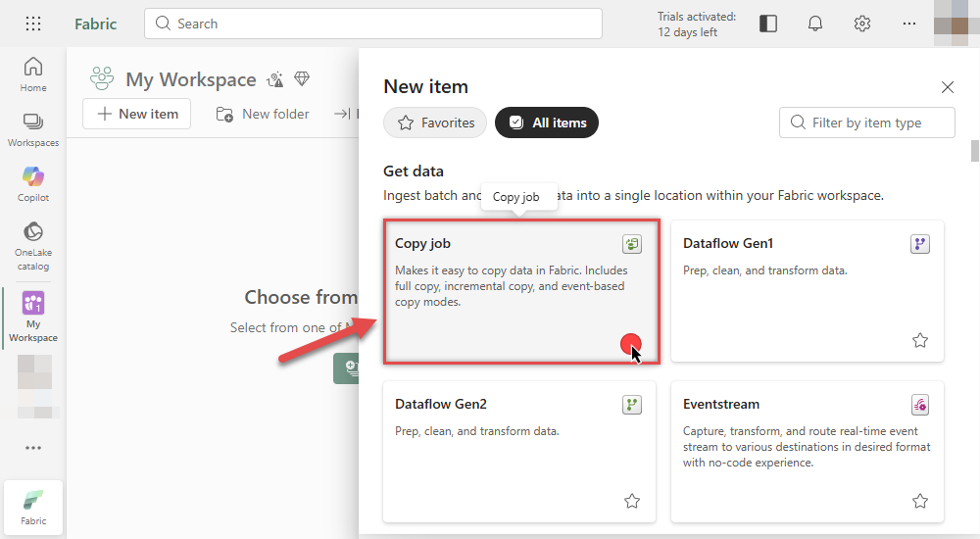Open the user profile avatar

(951, 24)
